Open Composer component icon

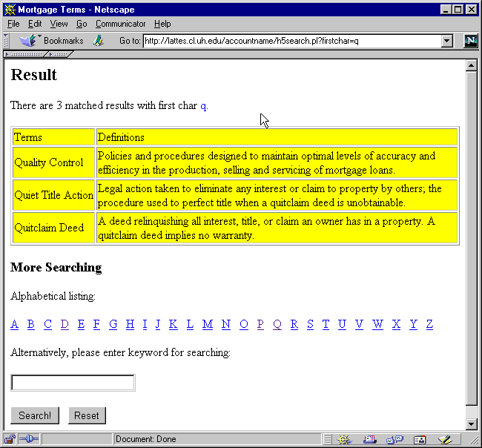pyautogui.click(x=445, y=440)
